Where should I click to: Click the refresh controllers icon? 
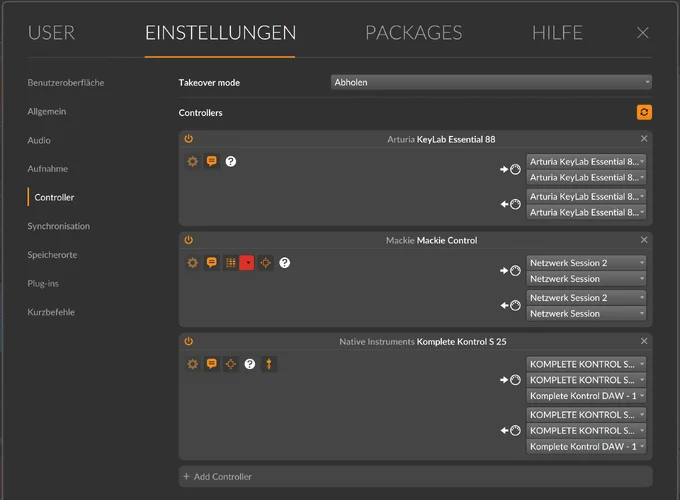pos(644,113)
